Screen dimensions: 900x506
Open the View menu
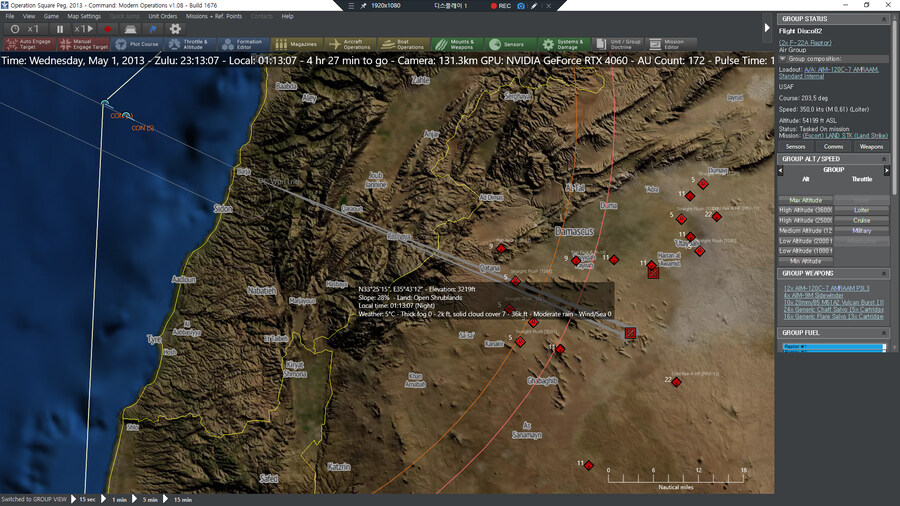pos(29,16)
